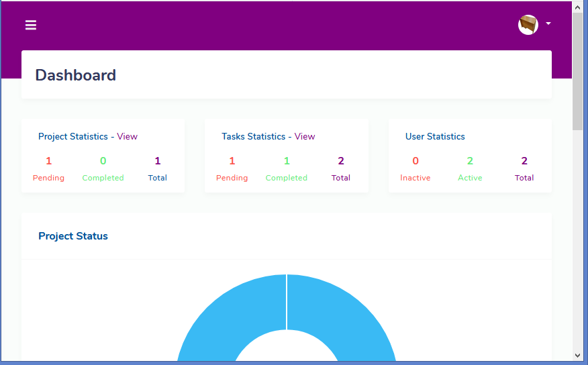
Task: Click the Project Statistics heading text
Action: [73, 137]
